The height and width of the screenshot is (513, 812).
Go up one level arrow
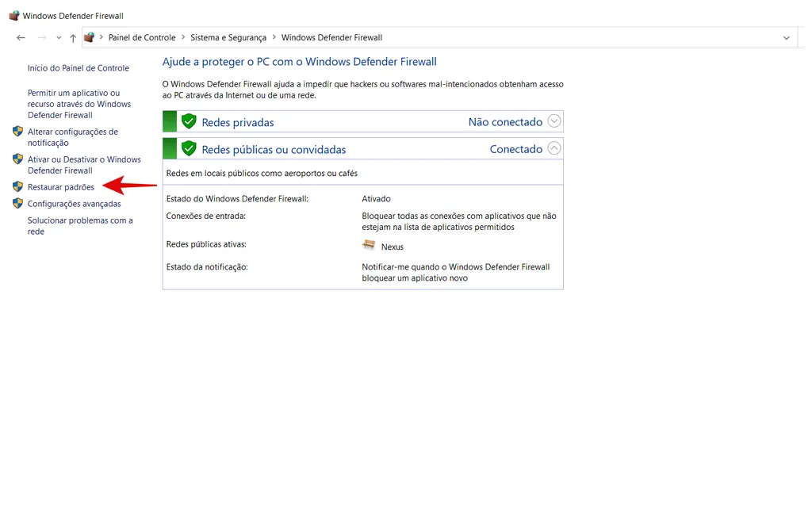point(73,38)
